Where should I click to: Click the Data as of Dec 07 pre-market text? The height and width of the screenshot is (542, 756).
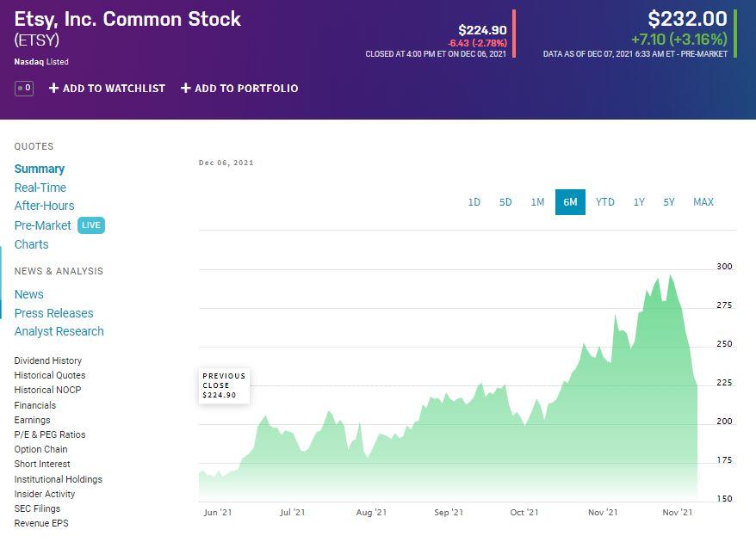pyautogui.click(x=635, y=54)
